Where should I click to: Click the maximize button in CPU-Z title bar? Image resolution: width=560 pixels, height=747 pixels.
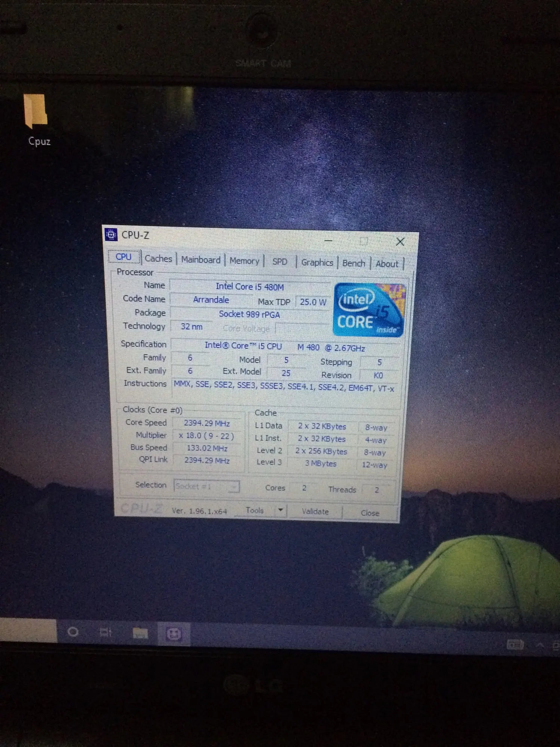point(364,242)
